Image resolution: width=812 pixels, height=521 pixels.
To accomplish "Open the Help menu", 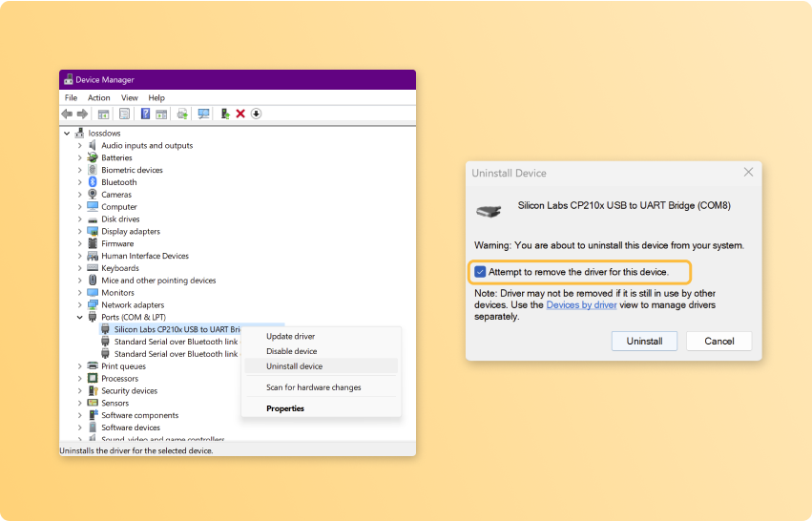I will click(x=156, y=97).
